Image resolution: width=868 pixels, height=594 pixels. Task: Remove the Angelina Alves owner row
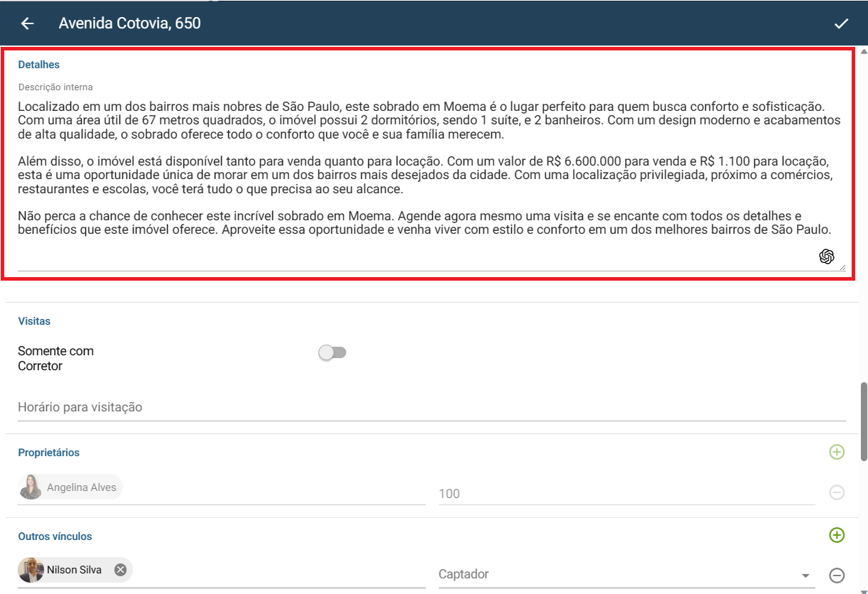point(837,492)
